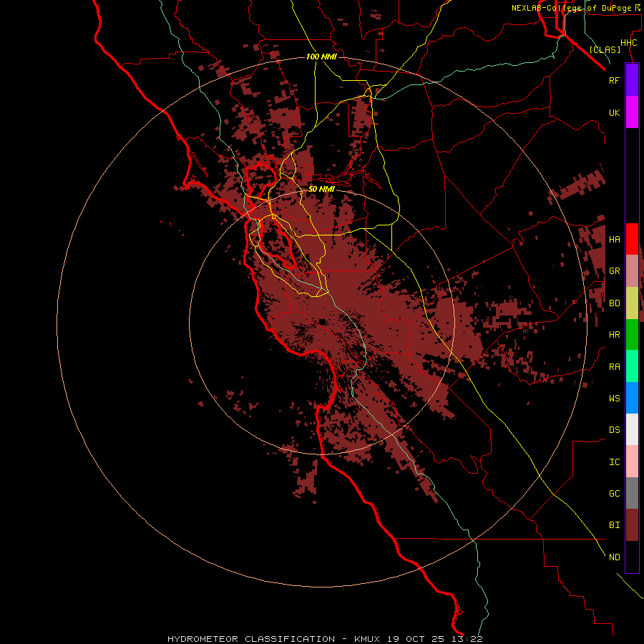Click the gray GC legend swatch
Image resolution: width=644 pixels, height=644 pixels.
632,493
